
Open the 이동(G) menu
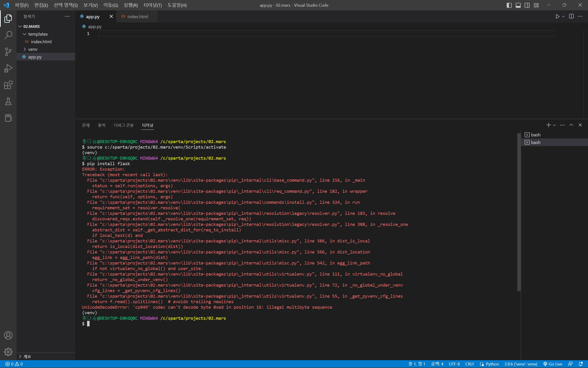pos(110,5)
